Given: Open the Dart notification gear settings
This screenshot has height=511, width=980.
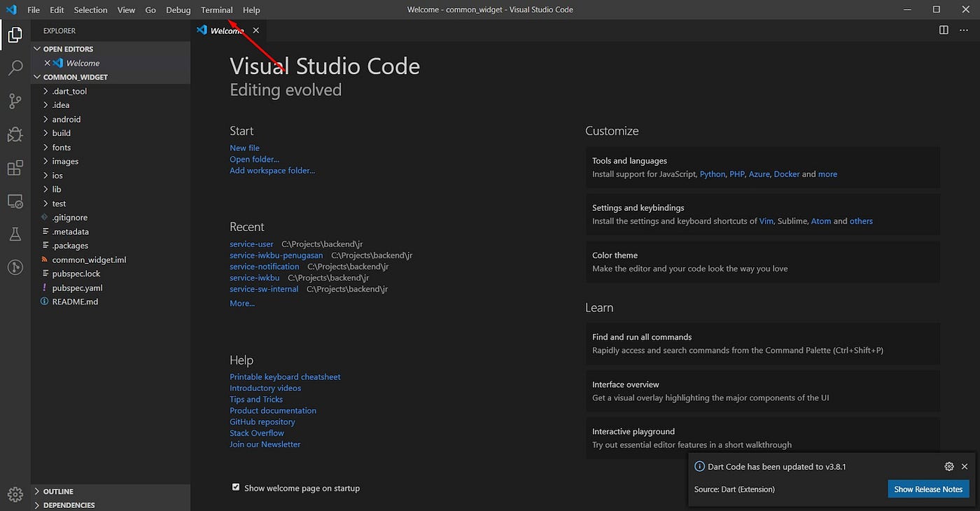Looking at the screenshot, I should (949, 466).
